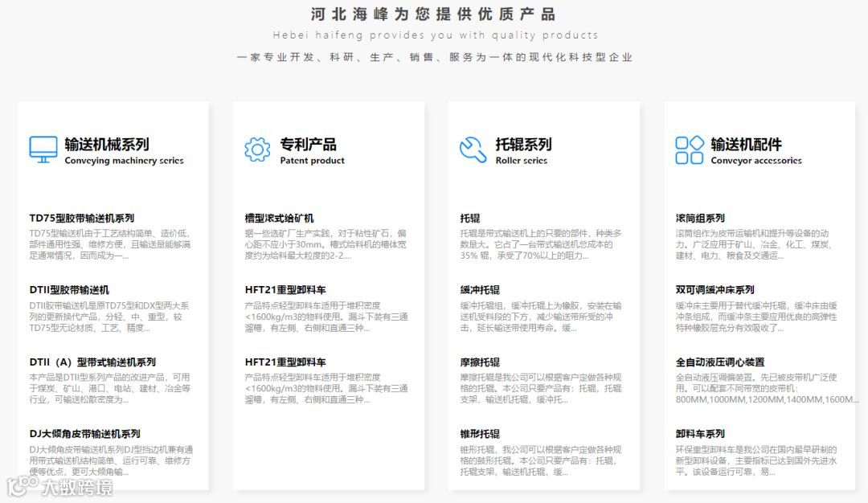
Task: Click description starting 'TD75型输送机由于工艺结构简单'
Action: click(110, 244)
